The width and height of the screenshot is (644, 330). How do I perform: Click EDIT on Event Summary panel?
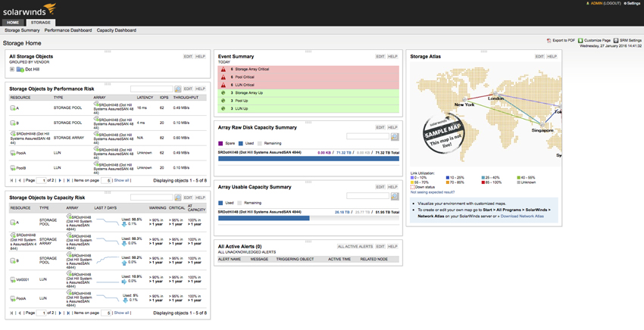[380, 57]
